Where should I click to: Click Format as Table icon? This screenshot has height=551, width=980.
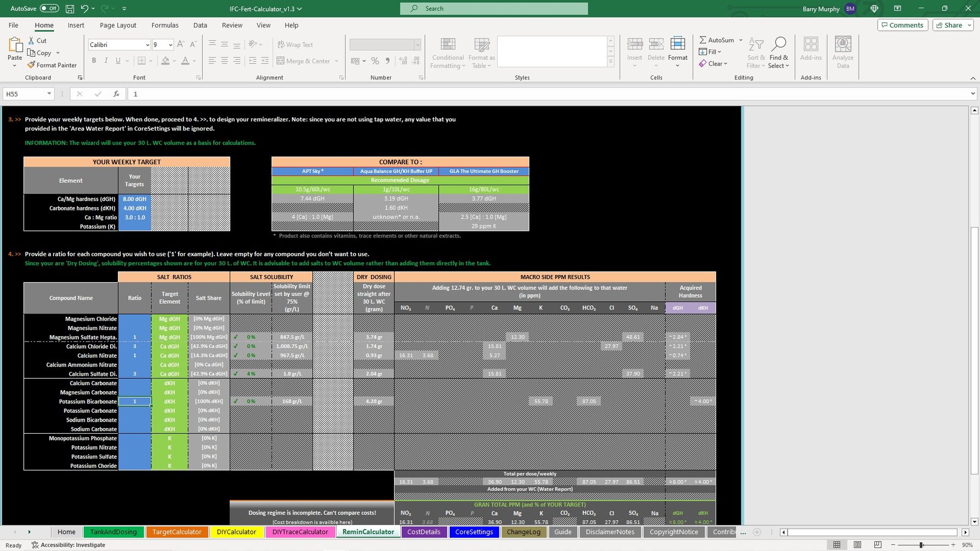482,45
